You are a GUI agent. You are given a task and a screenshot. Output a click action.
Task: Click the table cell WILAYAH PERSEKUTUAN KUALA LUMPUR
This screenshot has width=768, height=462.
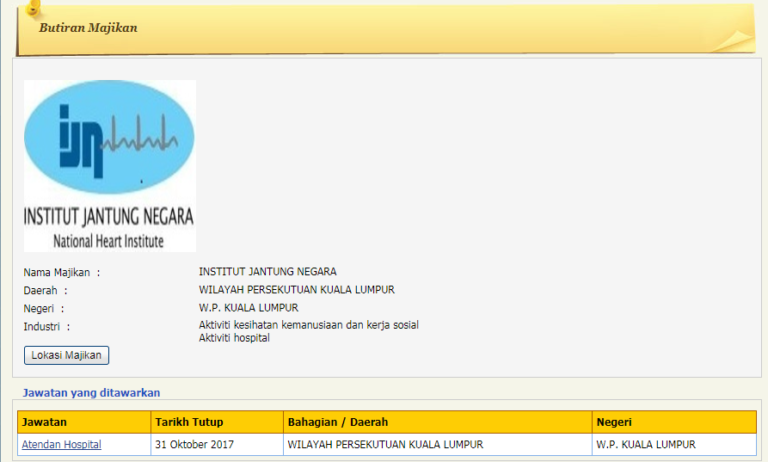437,444
